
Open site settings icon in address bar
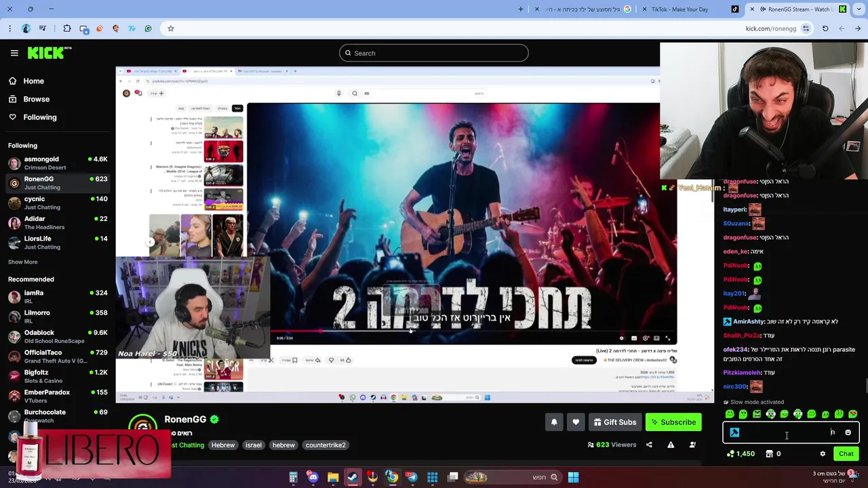806,28
